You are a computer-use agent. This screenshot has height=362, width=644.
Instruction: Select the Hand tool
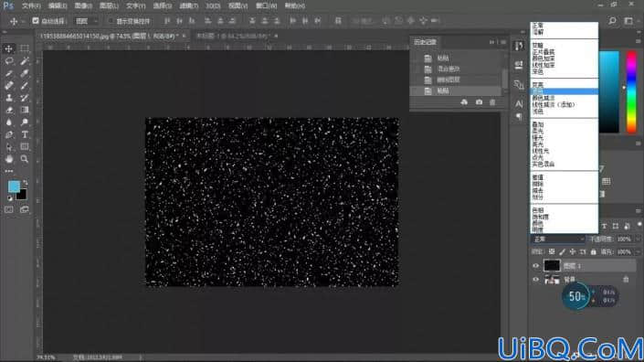coord(8,159)
